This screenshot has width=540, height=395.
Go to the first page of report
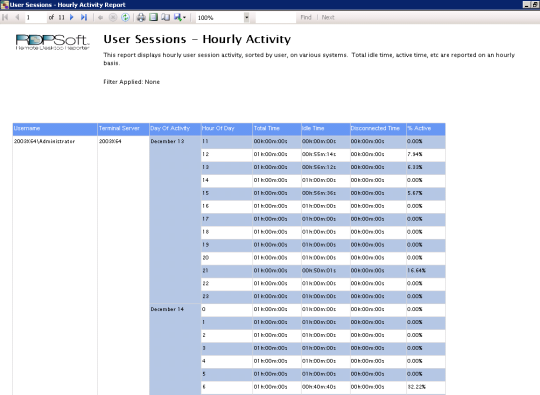click(5, 17)
